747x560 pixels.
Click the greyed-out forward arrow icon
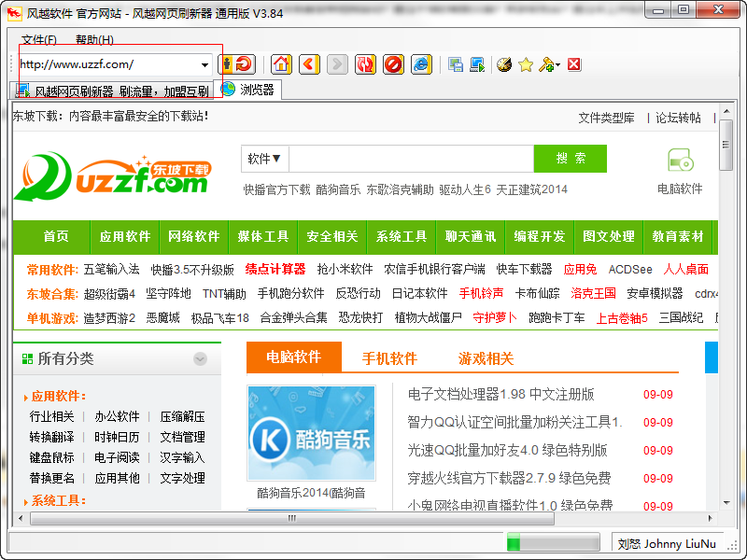pos(337,64)
